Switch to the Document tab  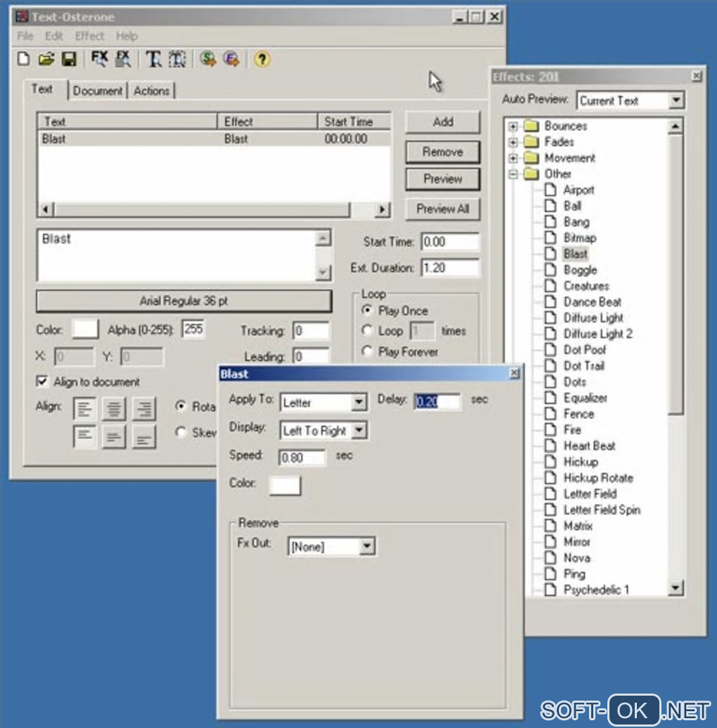(98, 91)
